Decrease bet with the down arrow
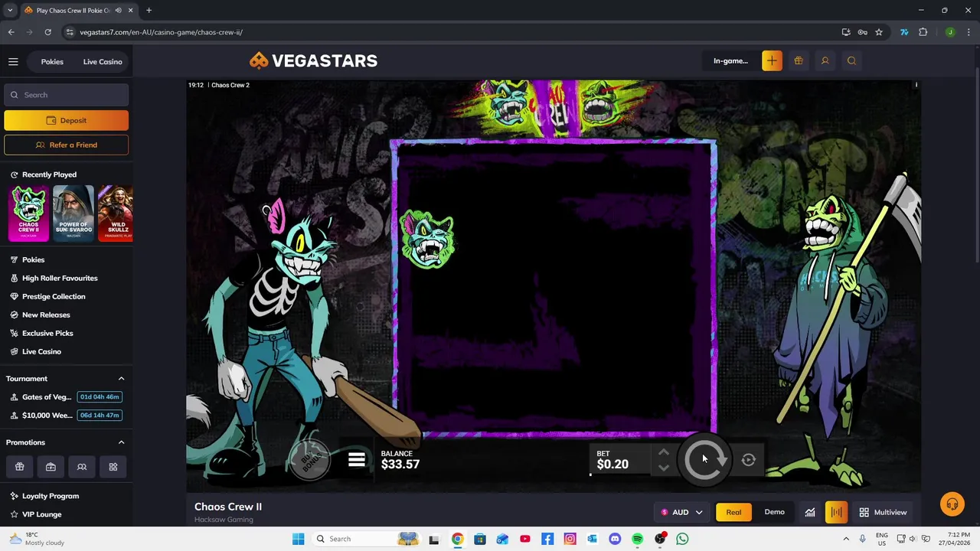Viewport: 980px width, 551px height. 664,468
